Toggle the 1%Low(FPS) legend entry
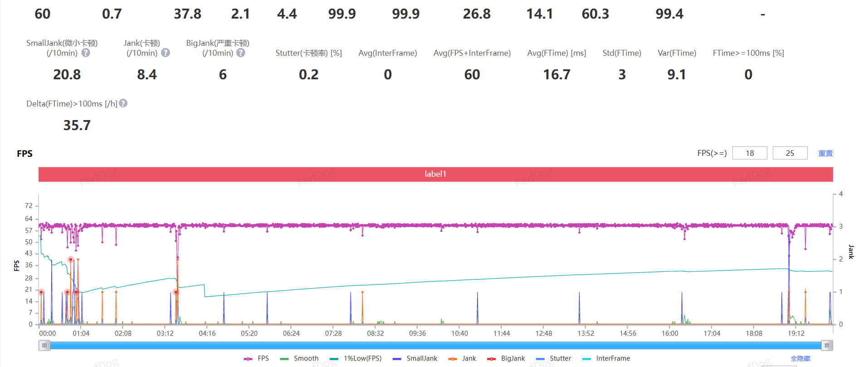The image size is (868, 367). click(x=356, y=358)
